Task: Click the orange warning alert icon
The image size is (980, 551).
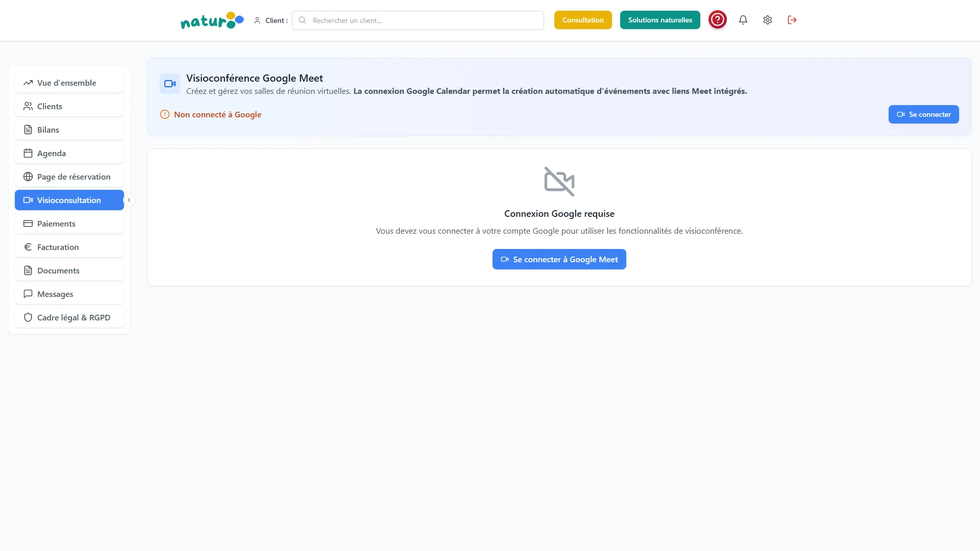Action: pos(165,114)
